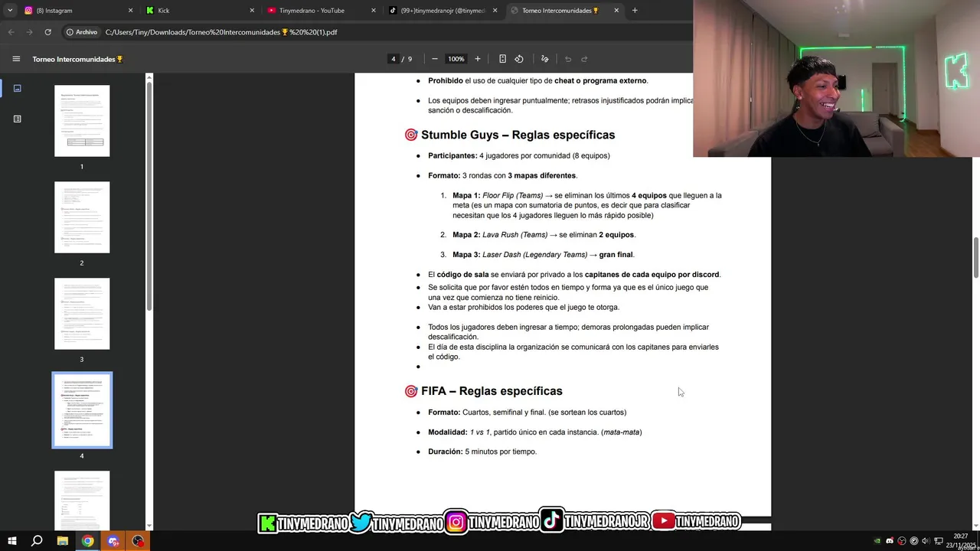Screen dimensions: 980x551
Task: Select the highlighted page 4 thumbnail
Action: [82, 410]
